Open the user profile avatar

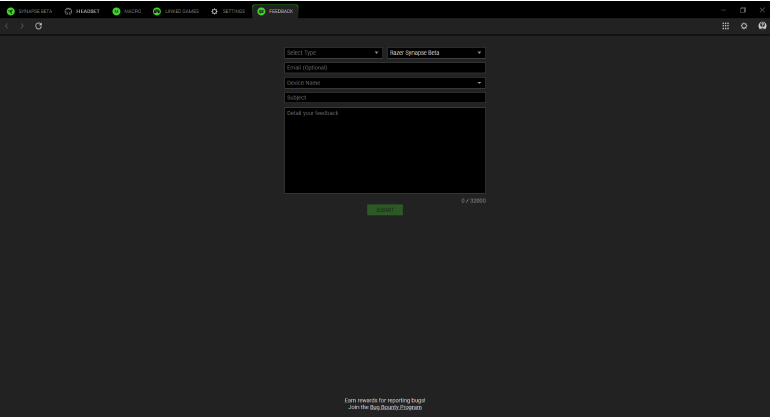pos(762,26)
